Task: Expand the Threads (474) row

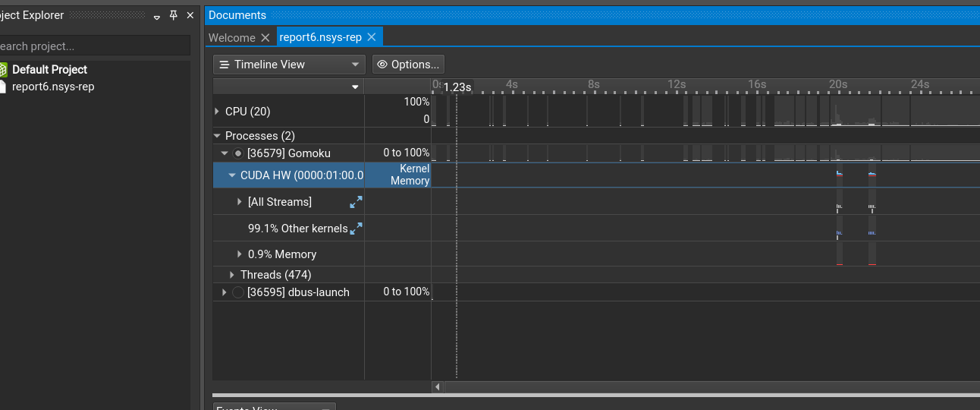Action: 232,275
